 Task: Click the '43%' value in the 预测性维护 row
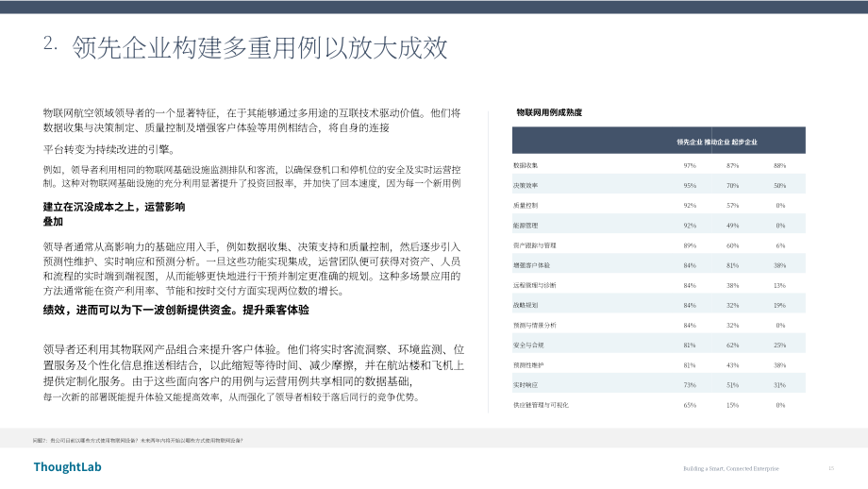coord(733,365)
